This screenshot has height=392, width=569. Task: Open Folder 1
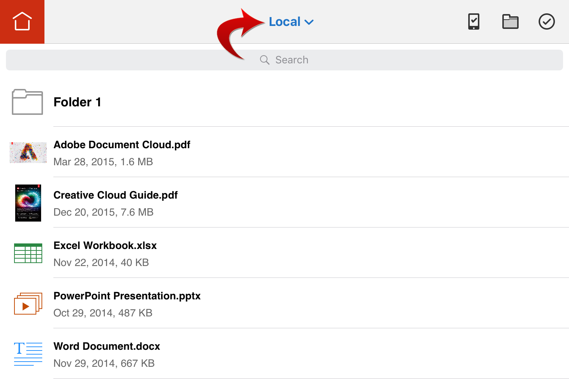coord(284,102)
